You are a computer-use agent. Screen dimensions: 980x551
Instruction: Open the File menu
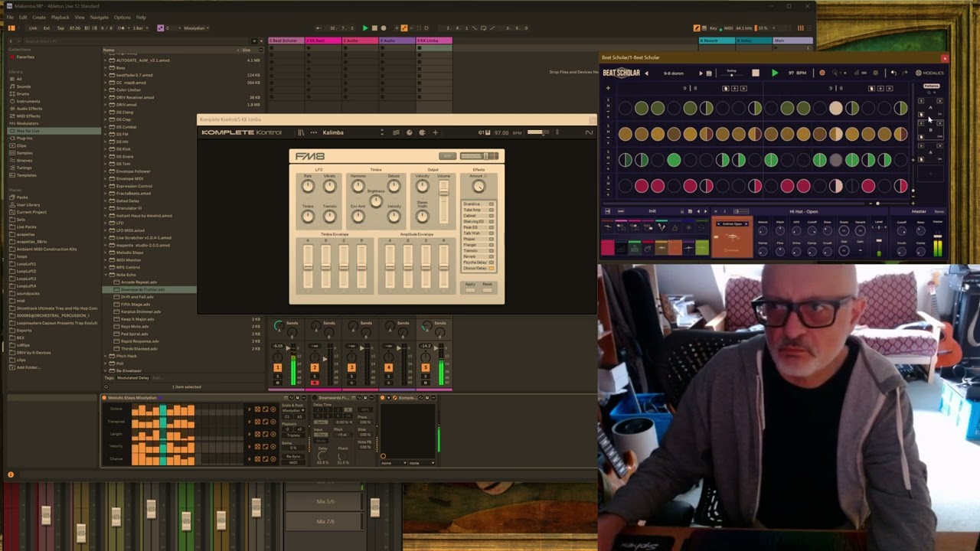click(x=10, y=17)
